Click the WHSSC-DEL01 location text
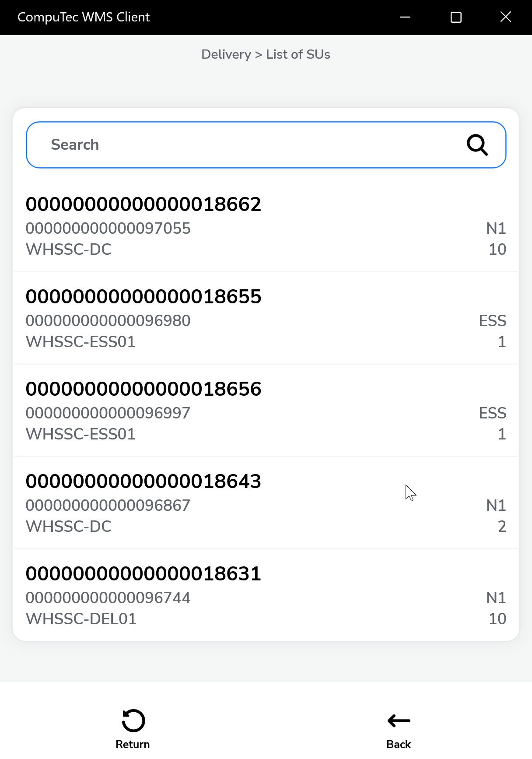The width and height of the screenshot is (532, 759). (x=81, y=619)
